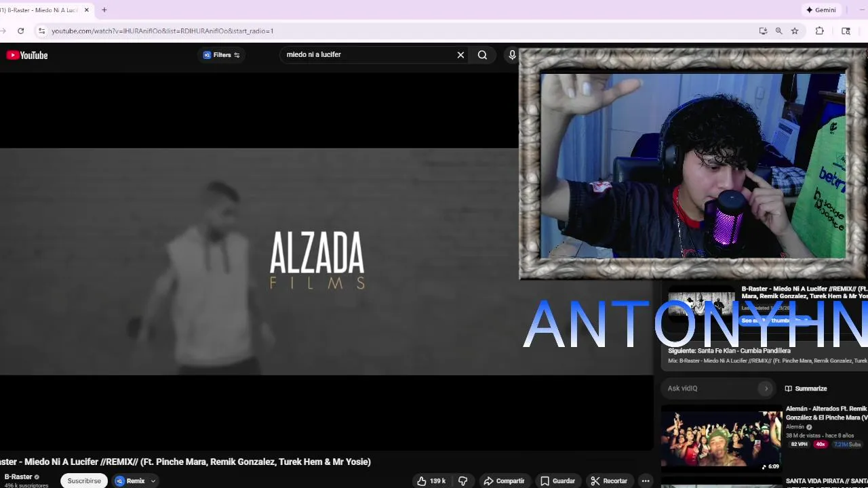Switch to the B-Raster Miedo Ni A Lucifer tab
This screenshot has width=868, height=488.
(41, 10)
